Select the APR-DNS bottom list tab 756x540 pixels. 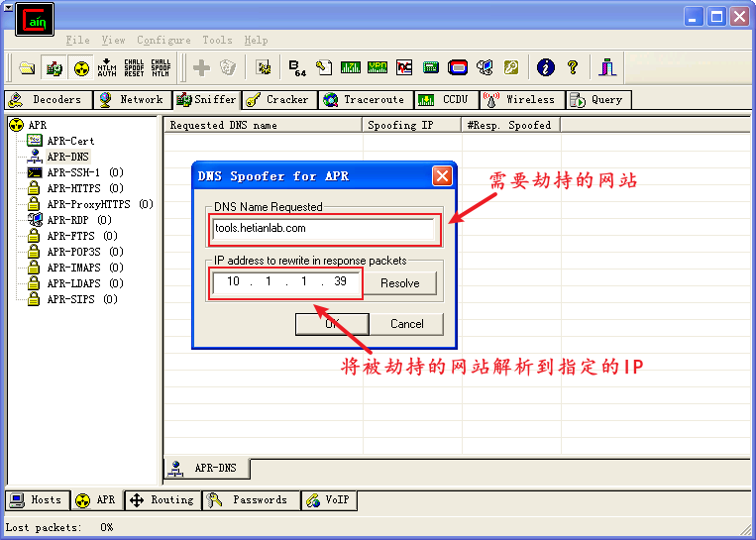point(207,468)
